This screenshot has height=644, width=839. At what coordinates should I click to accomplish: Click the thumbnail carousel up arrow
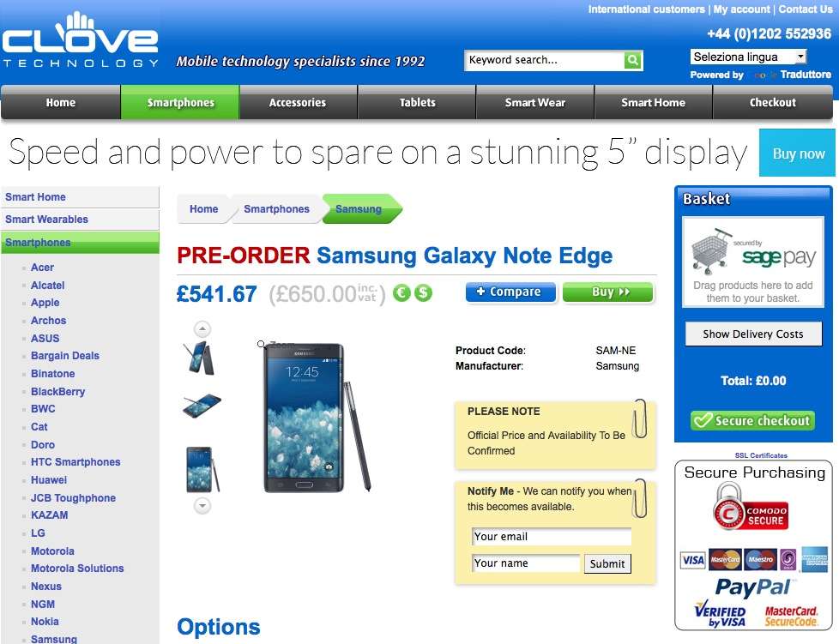[202, 329]
